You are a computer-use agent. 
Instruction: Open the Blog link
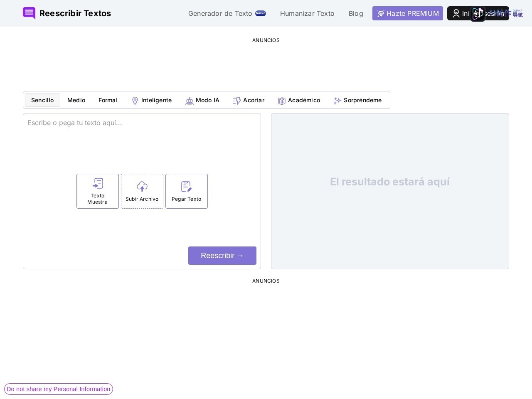click(x=356, y=13)
